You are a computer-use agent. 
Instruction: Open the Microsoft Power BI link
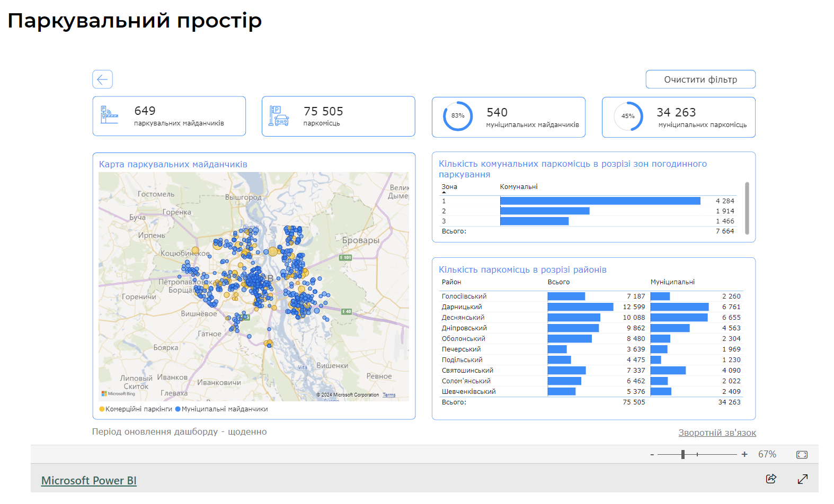[x=89, y=481]
